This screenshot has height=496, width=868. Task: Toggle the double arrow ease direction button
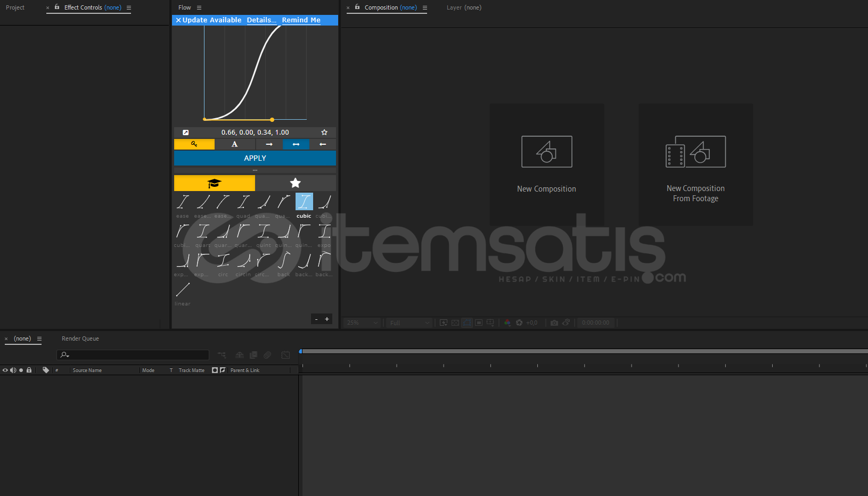296,144
